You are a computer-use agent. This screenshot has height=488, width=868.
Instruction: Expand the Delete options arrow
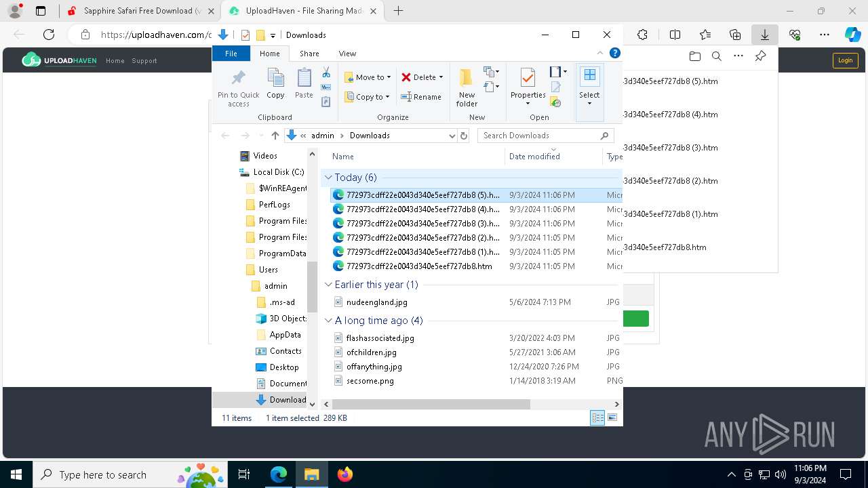(441, 77)
